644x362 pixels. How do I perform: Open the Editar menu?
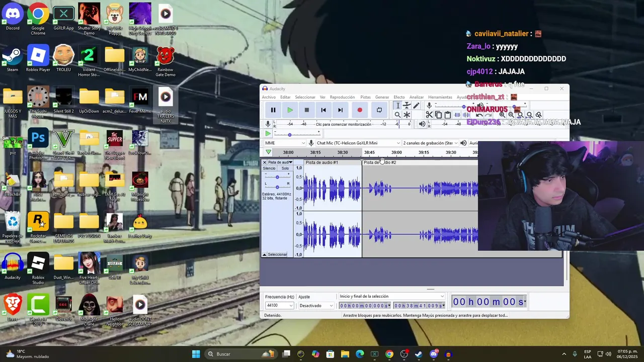(x=285, y=97)
